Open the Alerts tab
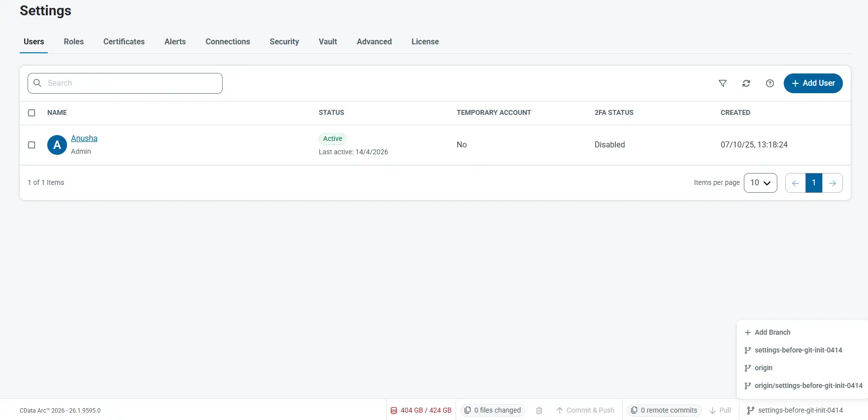868x420 pixels. pyautogui.click(x=175, y=42)
